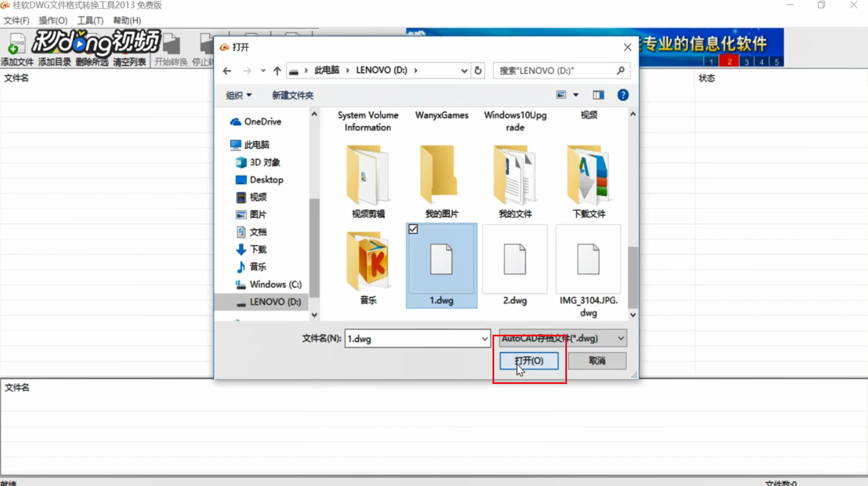Viewport: 868px width, 486px height.
Task: Open the 文件(F) menu
Action: tap(16, 21)
